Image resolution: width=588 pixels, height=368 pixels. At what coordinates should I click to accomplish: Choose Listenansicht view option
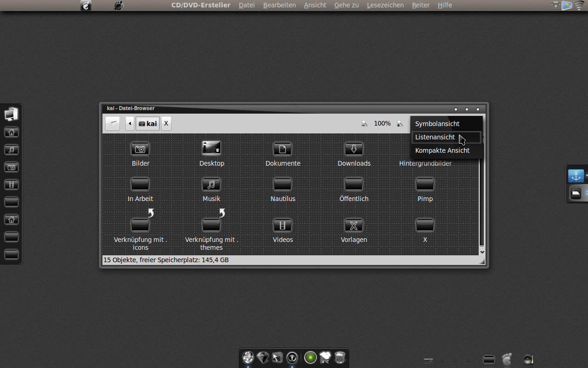click(x=446, y=137)
